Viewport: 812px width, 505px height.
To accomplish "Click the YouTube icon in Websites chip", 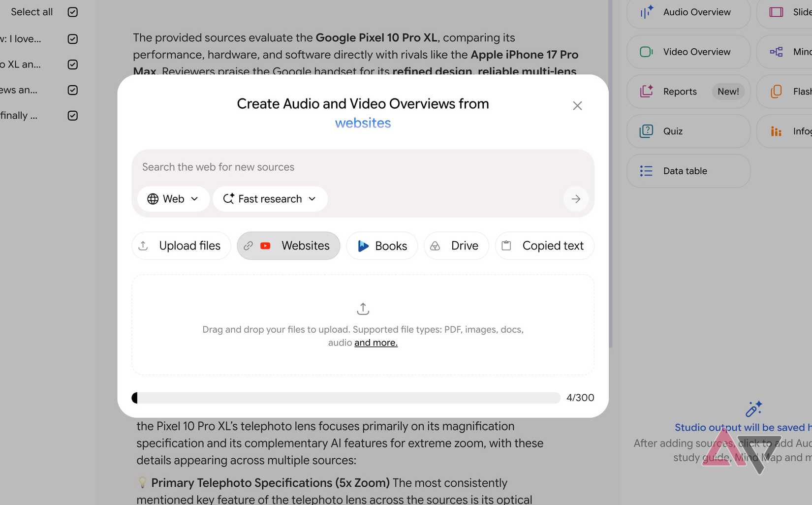I will coord(265,246).
